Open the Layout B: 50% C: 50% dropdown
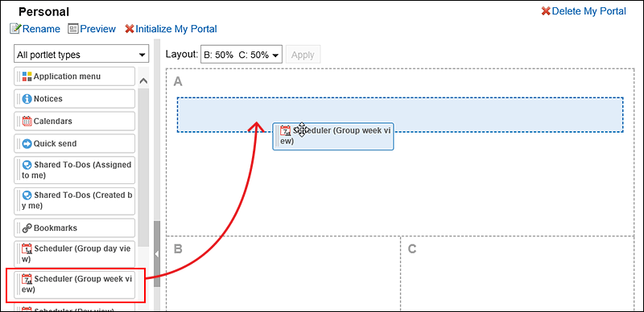The image size is (644, 312). click(241, 55)
